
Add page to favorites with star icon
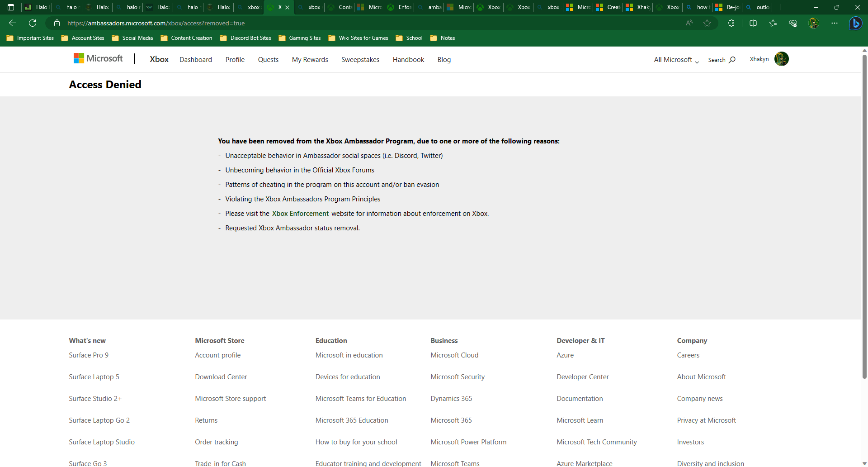tap(707, 23)
